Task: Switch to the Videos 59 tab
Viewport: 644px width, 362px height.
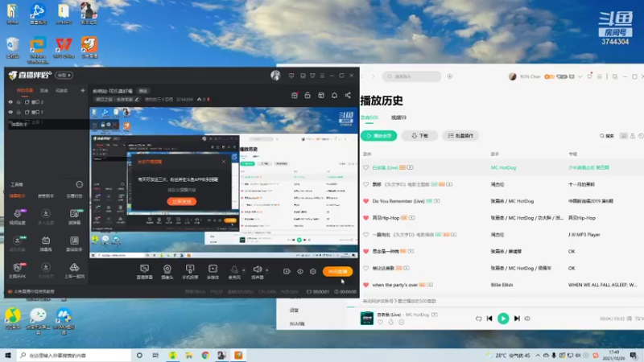Action: 398,117
